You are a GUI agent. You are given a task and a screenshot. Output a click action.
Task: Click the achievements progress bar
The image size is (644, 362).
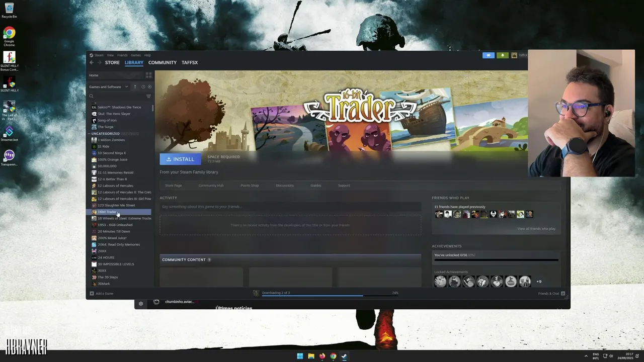[x=496, y=260]
